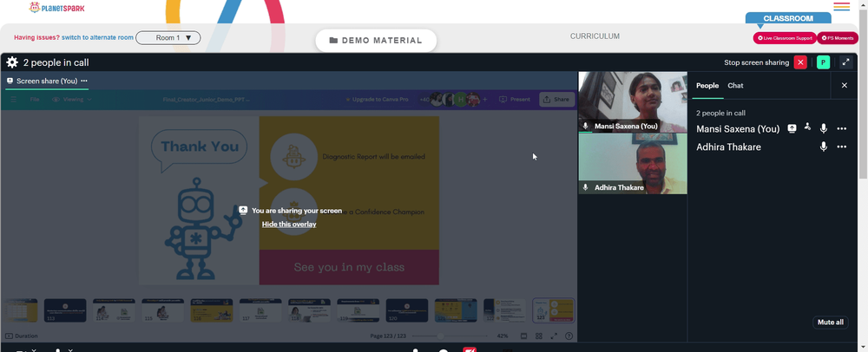
Task: Select slide thumbnail 118
Action: tap(310, 310)
